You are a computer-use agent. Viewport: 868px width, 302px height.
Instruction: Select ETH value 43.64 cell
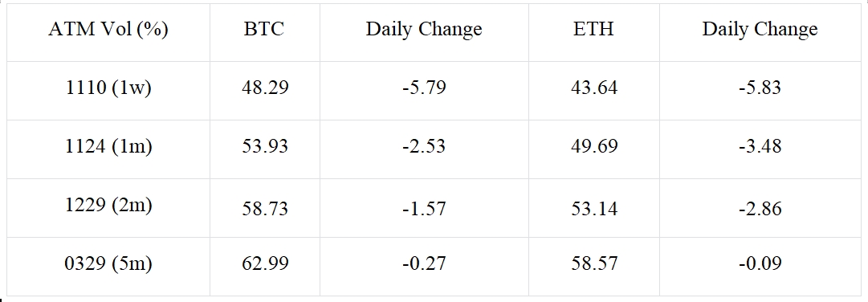[x=593, y=91]
